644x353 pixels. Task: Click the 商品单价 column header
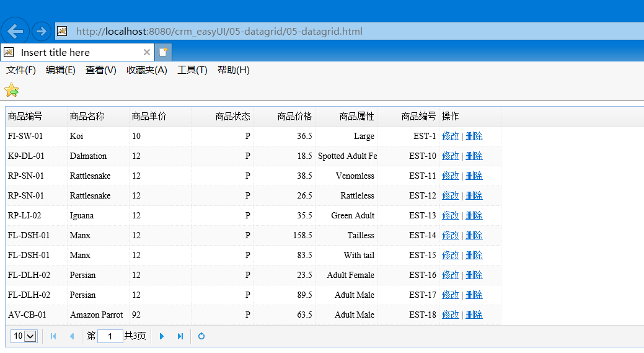(x=160, y=116)
